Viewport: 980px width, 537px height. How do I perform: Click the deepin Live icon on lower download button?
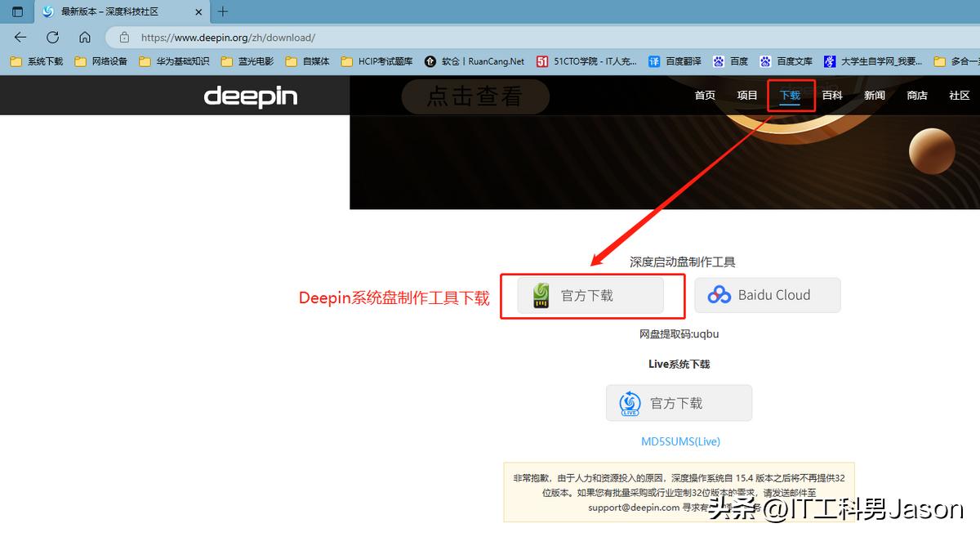[629, 402]
